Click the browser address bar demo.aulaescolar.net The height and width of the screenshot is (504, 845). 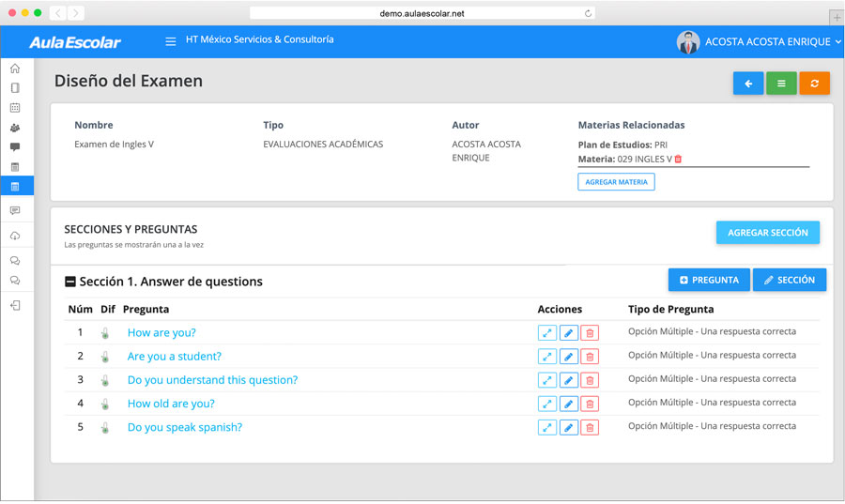[422, 13]
